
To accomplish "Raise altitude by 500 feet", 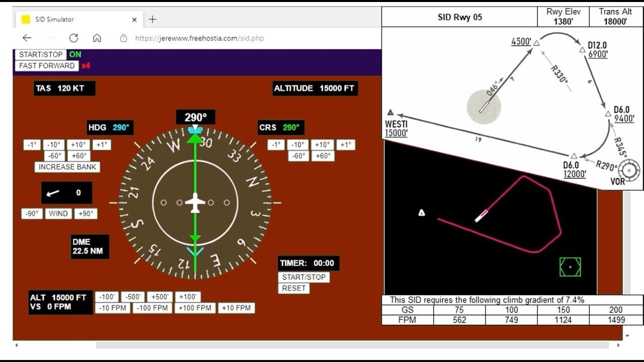I will 160,297.
